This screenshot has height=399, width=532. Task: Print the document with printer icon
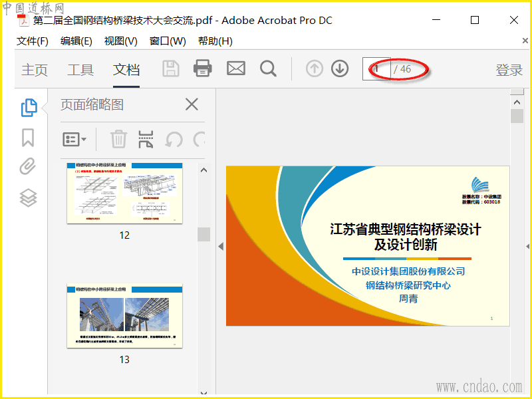tap(203, 68)
